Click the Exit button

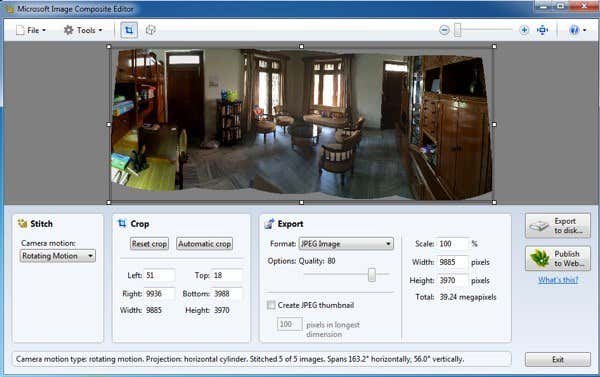558,359
